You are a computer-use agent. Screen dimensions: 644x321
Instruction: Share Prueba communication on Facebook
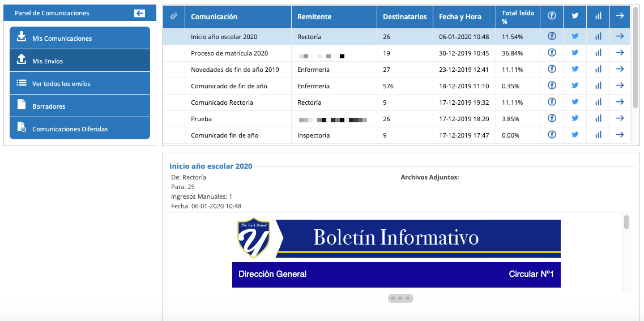coord(552,118)
